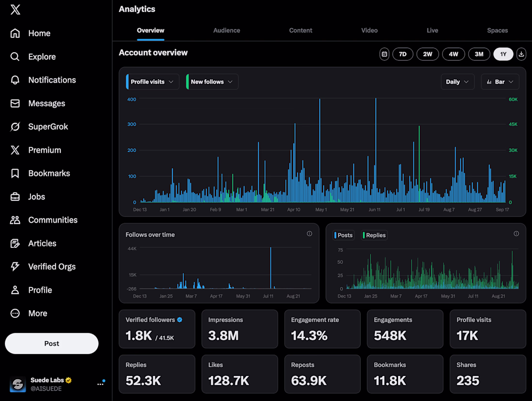Viewport: 532px width, 401px height.
Task: Open the Reposts 63.9K stat card
Action: 322,374
